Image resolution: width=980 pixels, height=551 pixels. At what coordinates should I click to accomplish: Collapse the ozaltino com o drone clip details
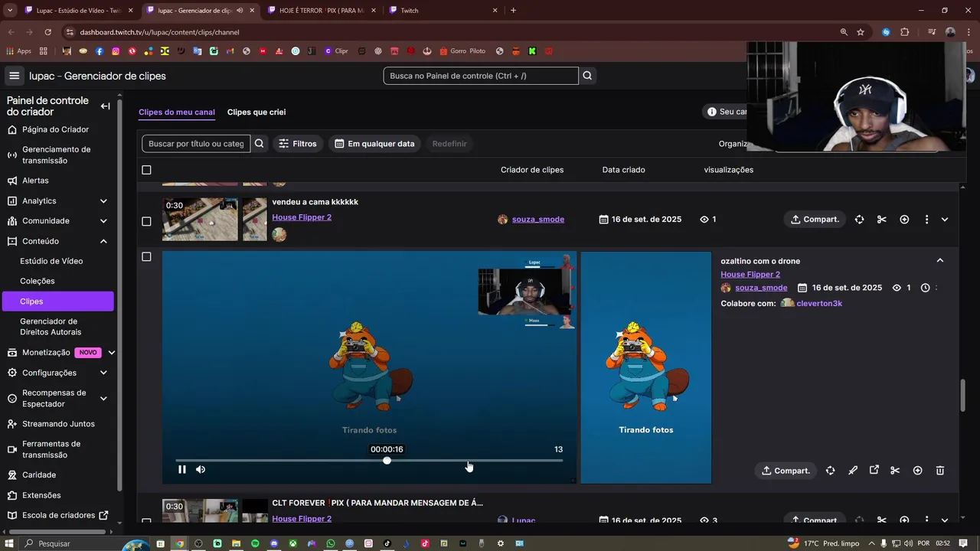(940, 261)
